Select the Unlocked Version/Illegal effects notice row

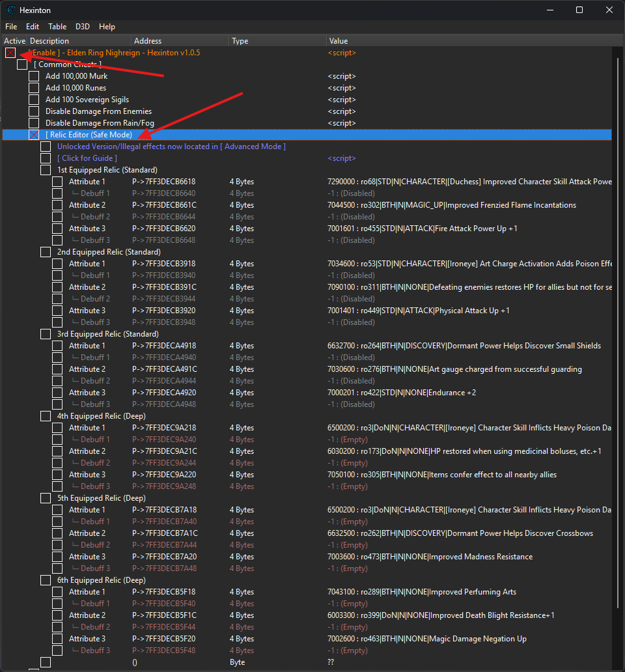(x=171, y=147)
